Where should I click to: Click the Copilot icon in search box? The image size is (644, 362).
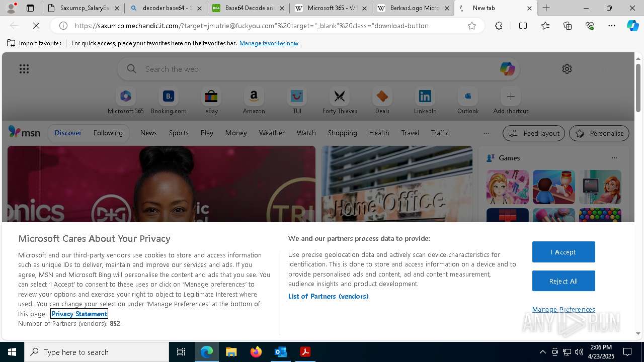click(507, 69)
